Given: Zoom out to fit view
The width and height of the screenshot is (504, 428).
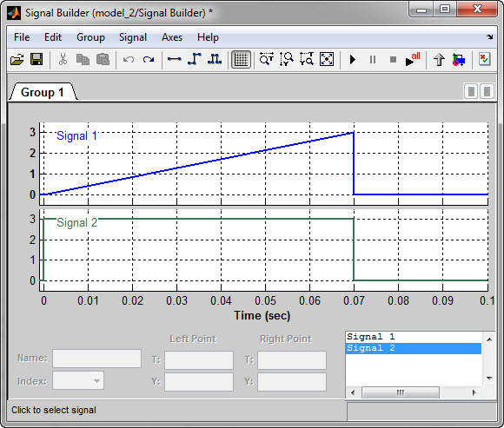Looking at the screenshot, I should tap(327, 59).
